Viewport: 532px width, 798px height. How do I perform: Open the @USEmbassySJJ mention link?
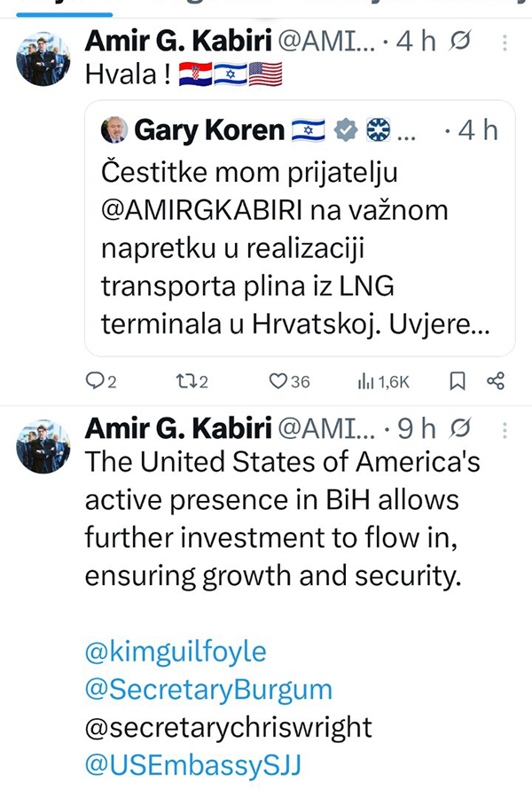(193, 765)
